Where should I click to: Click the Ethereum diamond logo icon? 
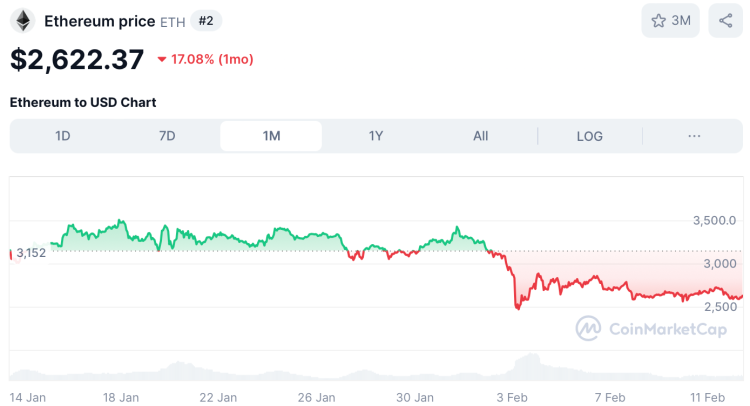pyautogui.click(x=22, y=21)
